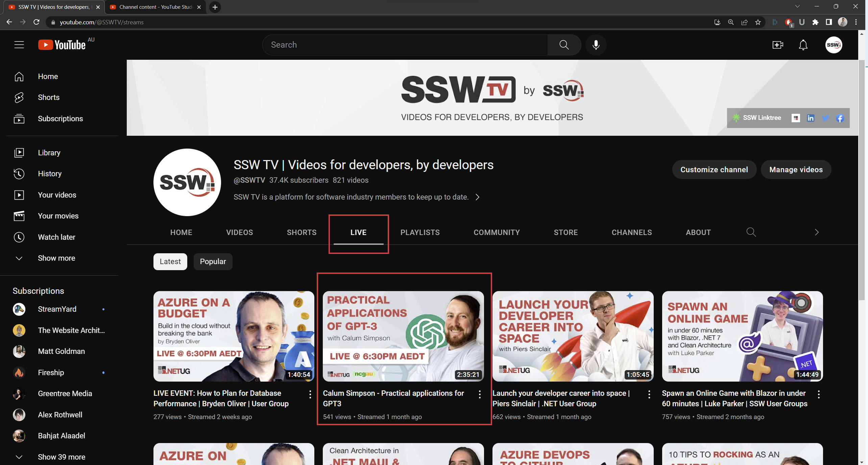Expand Show 39 more subscriptions

pyautogui.click(x=61, y=457)
